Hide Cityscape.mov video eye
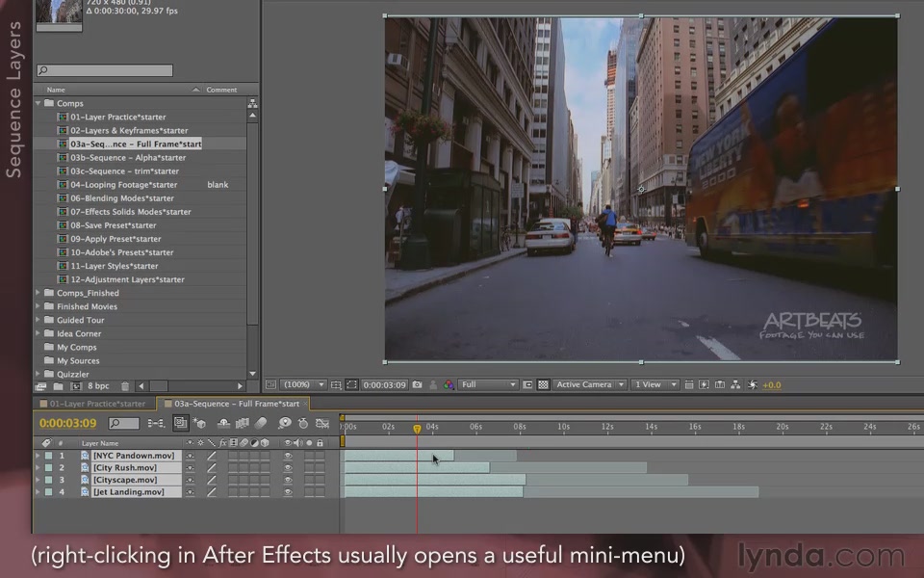924x578 pixels. click(x=288, y=480)
